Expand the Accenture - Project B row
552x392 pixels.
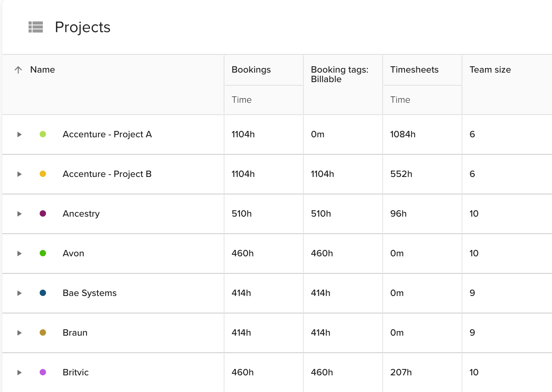click(19, 174)
